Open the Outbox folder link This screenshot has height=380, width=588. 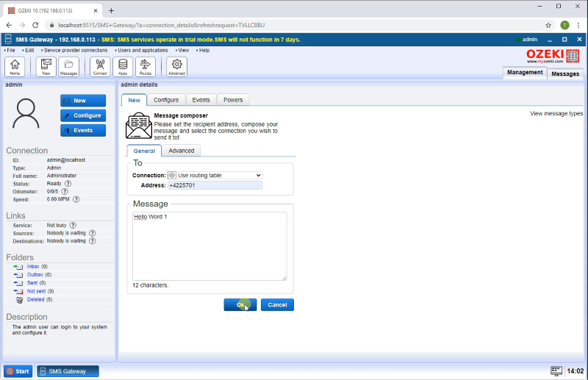click(x=35, y=275)
